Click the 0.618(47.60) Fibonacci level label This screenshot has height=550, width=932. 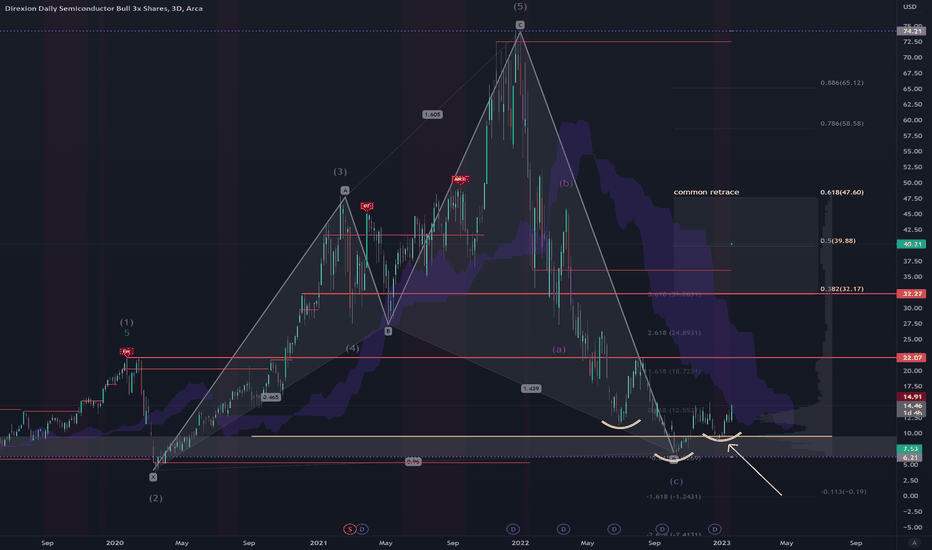tap(842, 192)
